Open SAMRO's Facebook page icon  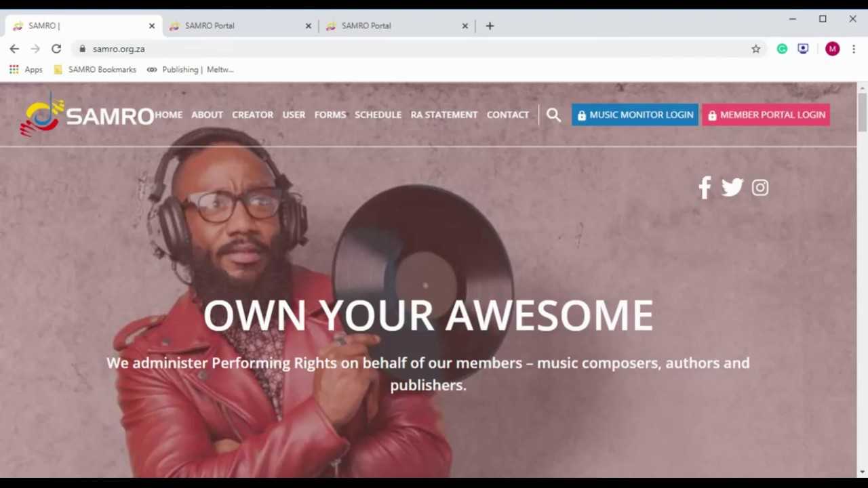pos(705,188)
